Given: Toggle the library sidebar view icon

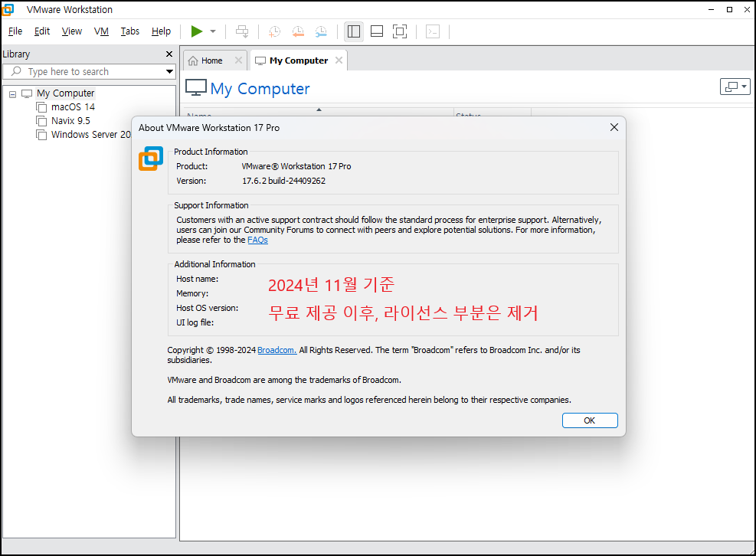Looking at the screenshot, I should coord(353,31).
